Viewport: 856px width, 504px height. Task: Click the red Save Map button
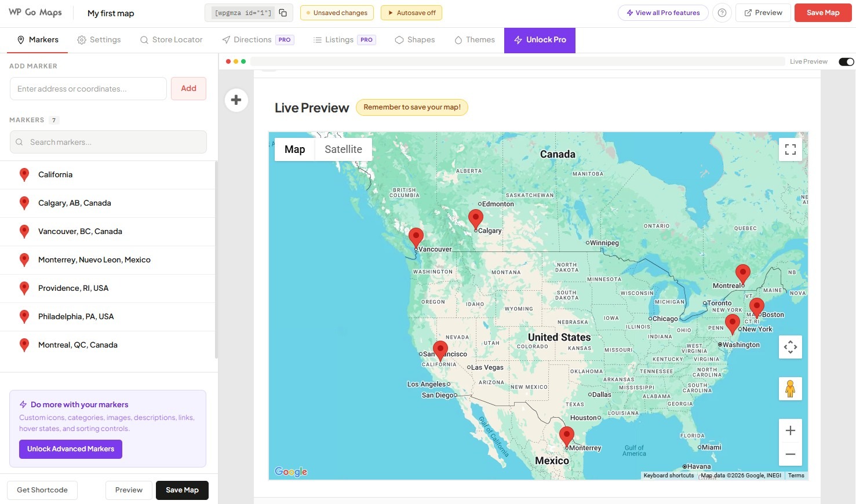pos(823,13)
